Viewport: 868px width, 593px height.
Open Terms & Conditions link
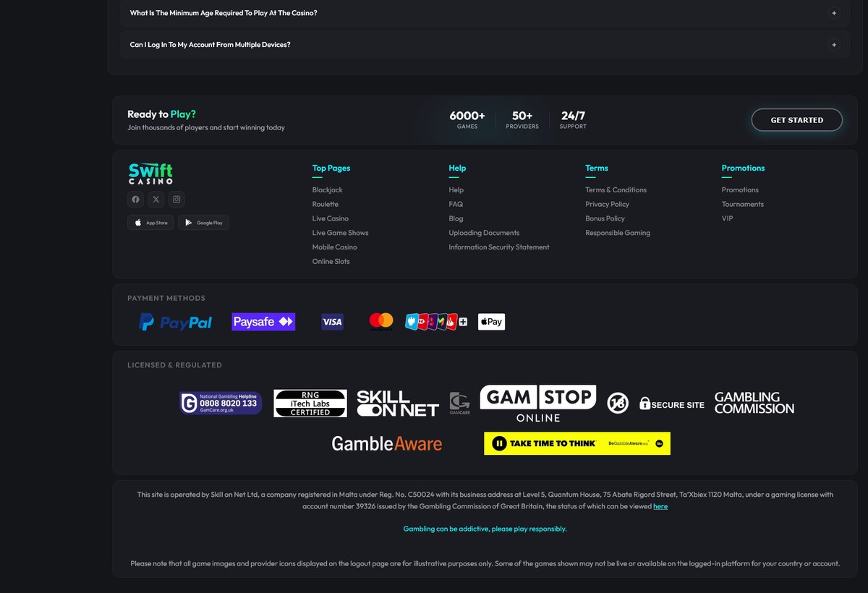coord(616,189)
